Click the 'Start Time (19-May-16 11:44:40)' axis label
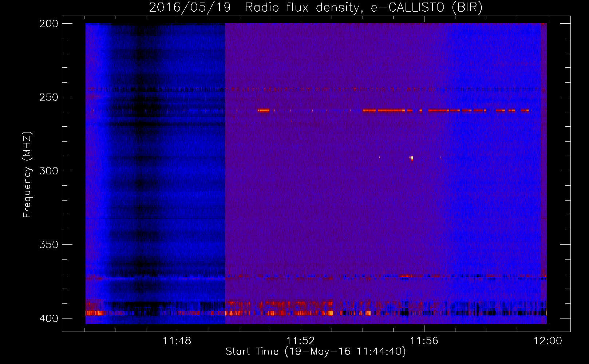589x364 pixels. [x=315, y=352]
